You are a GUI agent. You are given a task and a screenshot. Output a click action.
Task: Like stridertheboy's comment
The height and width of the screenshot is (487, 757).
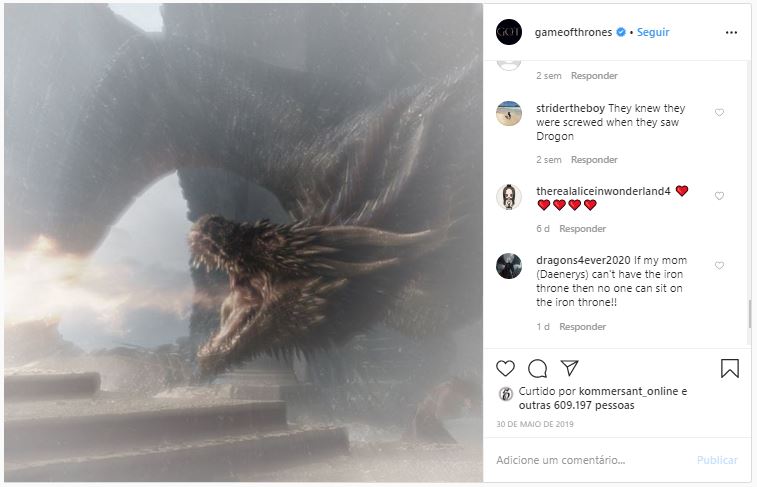(x=719, y=113)
